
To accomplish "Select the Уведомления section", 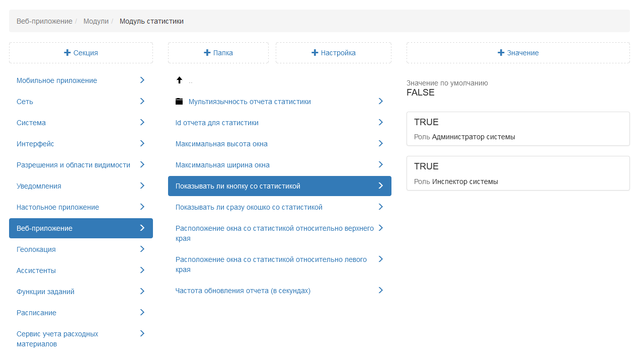I will tap(39, 186).
